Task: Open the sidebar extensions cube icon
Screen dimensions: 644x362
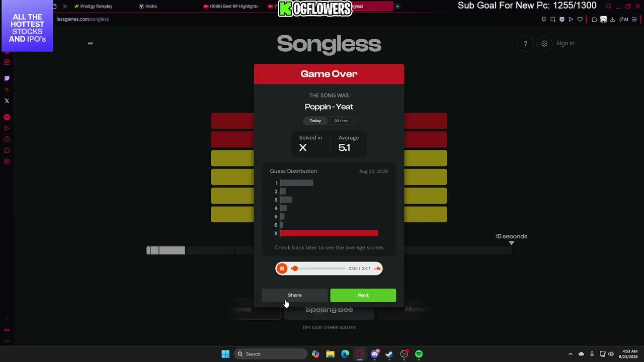Action: (7, 150)
